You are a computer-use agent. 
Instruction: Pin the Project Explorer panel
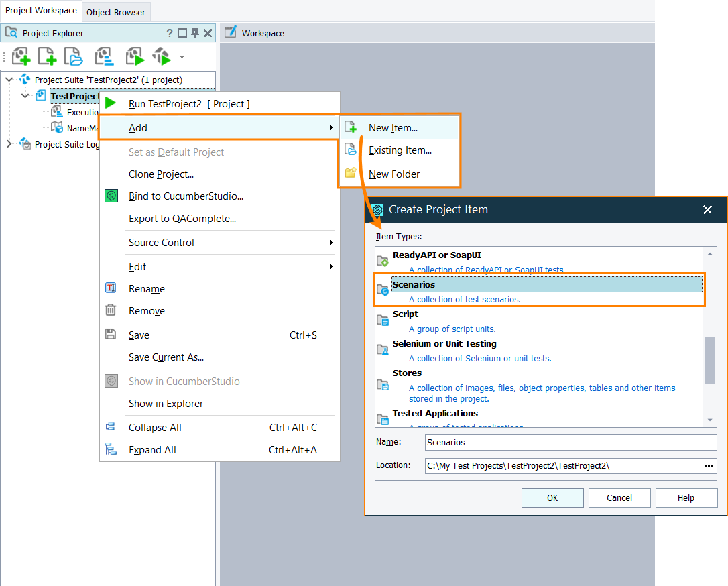click(x=194, y=33)
